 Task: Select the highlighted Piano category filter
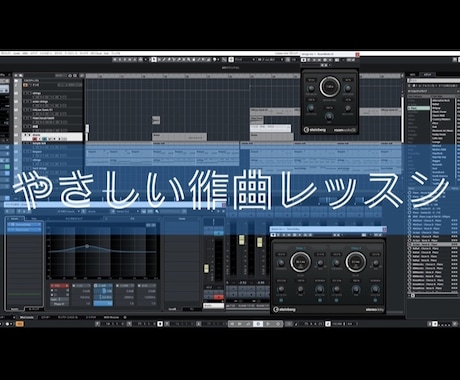click(419, 108)
